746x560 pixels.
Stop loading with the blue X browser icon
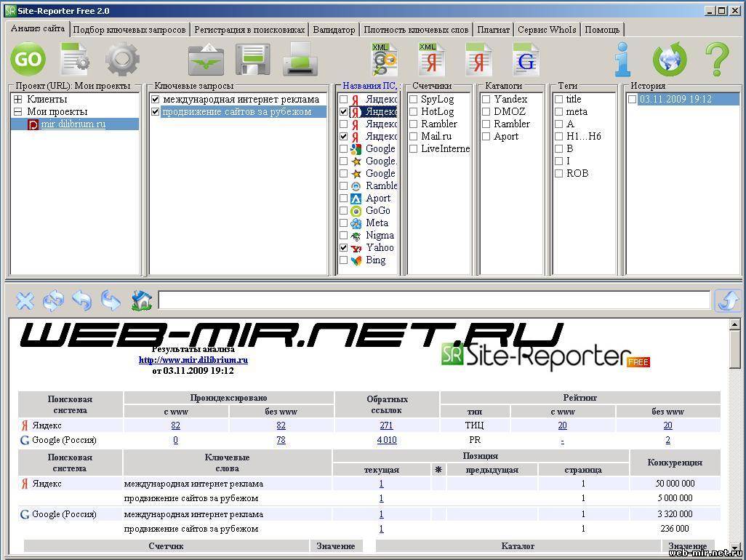(25, 300)
